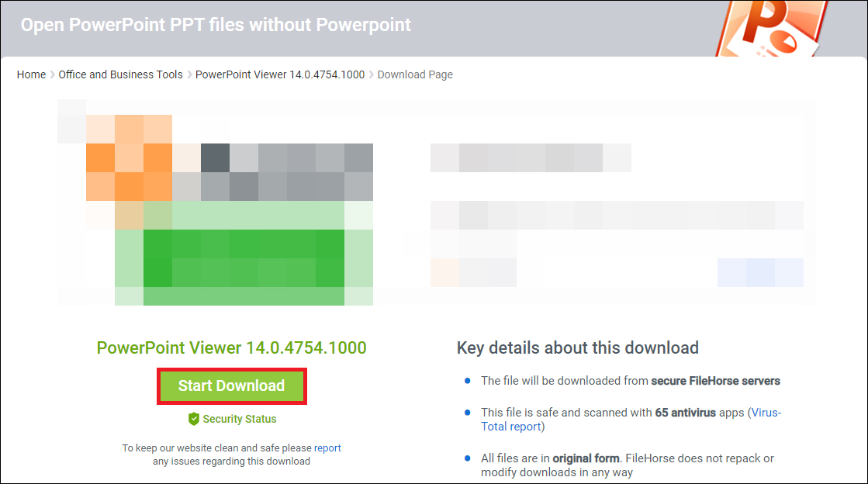Click the Key details about this download heading

tap(577, 347)
